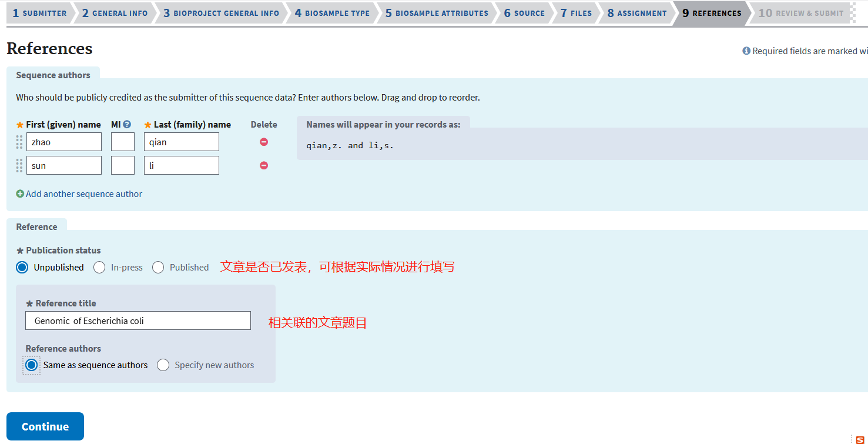868x444 pixels.
Task: Open step 4 BioSample Type
Action: click(x=332, y=13)
